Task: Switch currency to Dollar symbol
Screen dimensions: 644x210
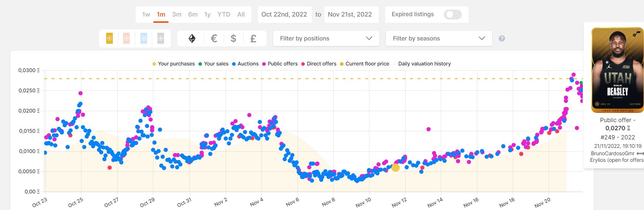Action: [x=233, y=38]
